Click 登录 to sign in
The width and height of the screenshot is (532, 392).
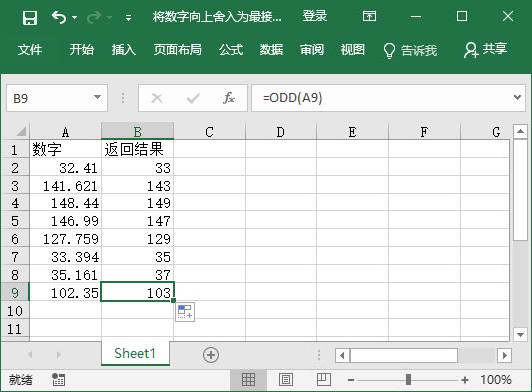pyautogui.click(x=314, y=16)
